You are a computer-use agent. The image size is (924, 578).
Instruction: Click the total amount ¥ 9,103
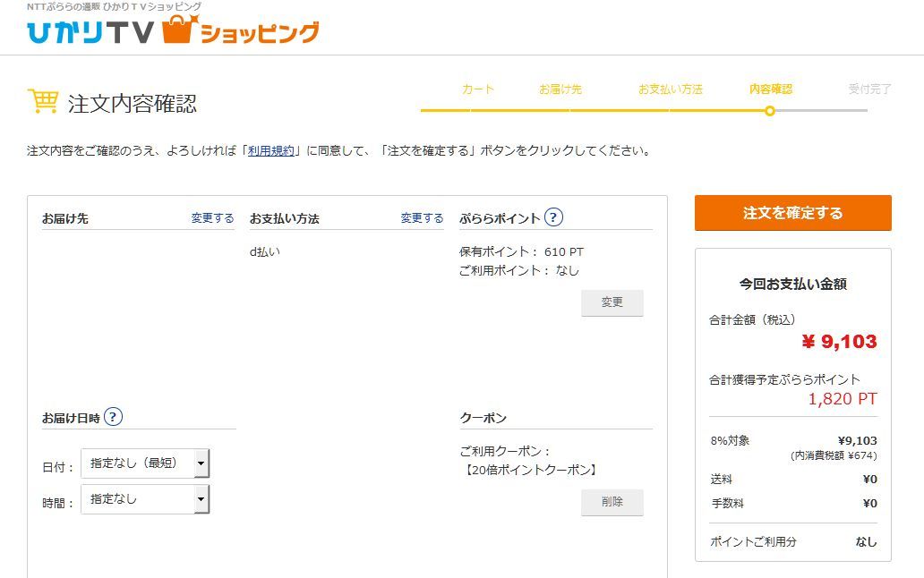coord(839,342)
